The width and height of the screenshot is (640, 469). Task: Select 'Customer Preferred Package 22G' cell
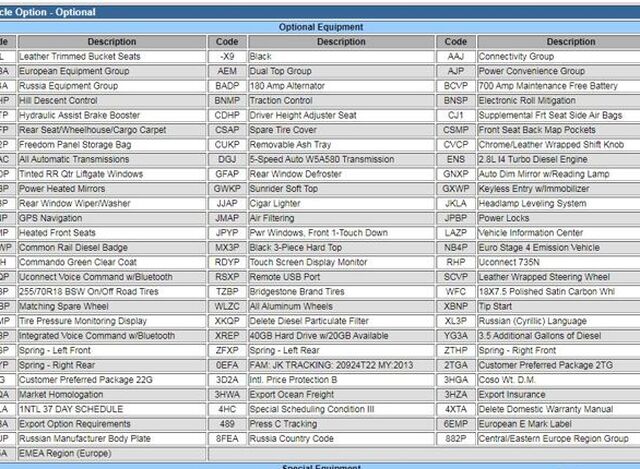112,380
